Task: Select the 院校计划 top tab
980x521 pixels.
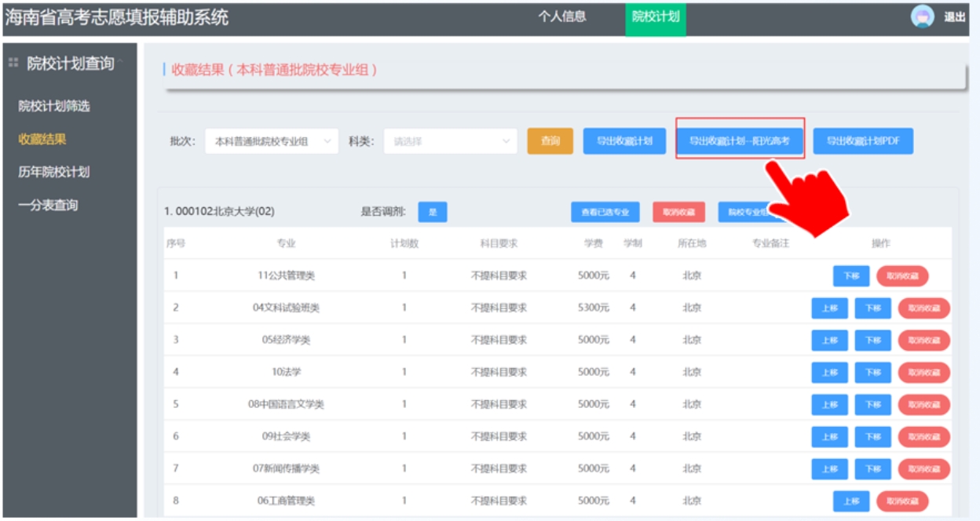Action: click(656, 17)
